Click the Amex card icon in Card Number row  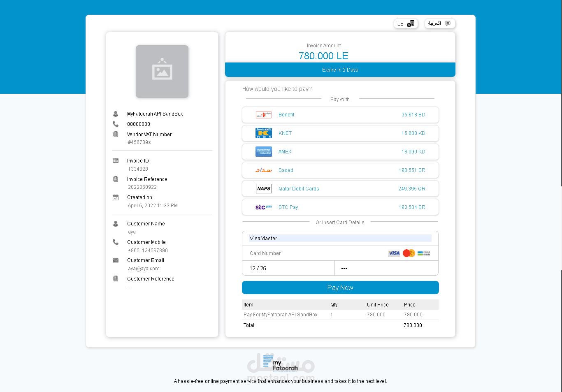[x=424, y=253]
